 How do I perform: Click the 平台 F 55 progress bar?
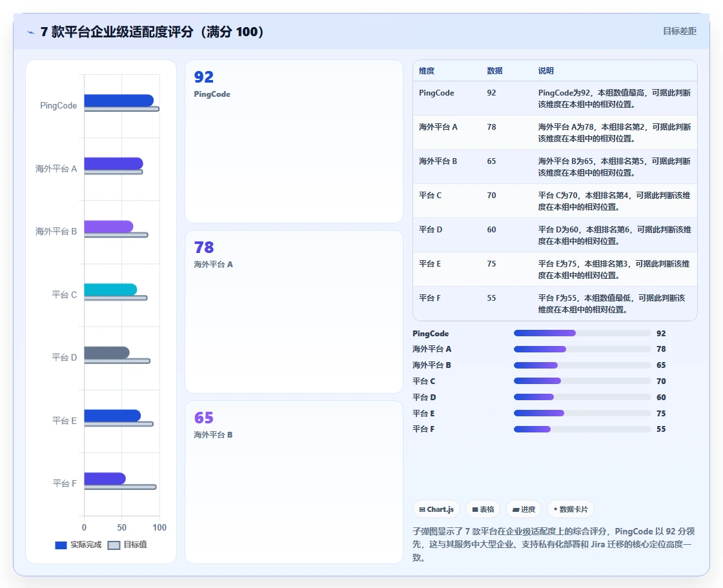tap(582, 429)
